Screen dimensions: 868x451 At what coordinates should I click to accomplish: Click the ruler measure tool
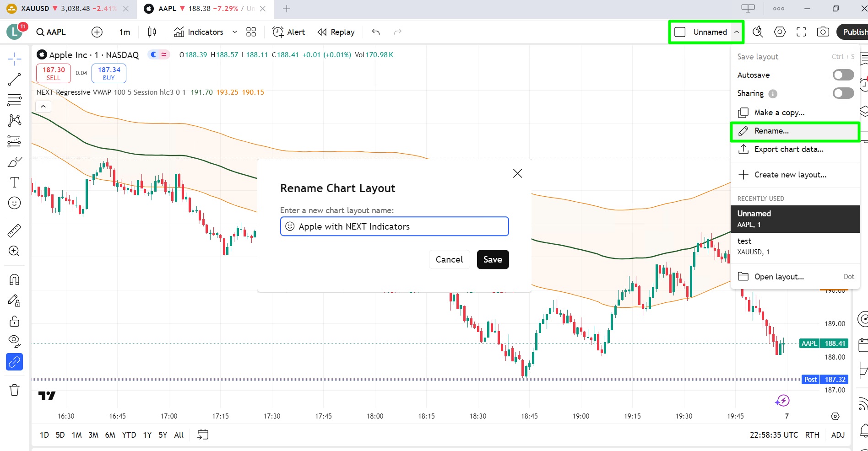click(14, 231)
